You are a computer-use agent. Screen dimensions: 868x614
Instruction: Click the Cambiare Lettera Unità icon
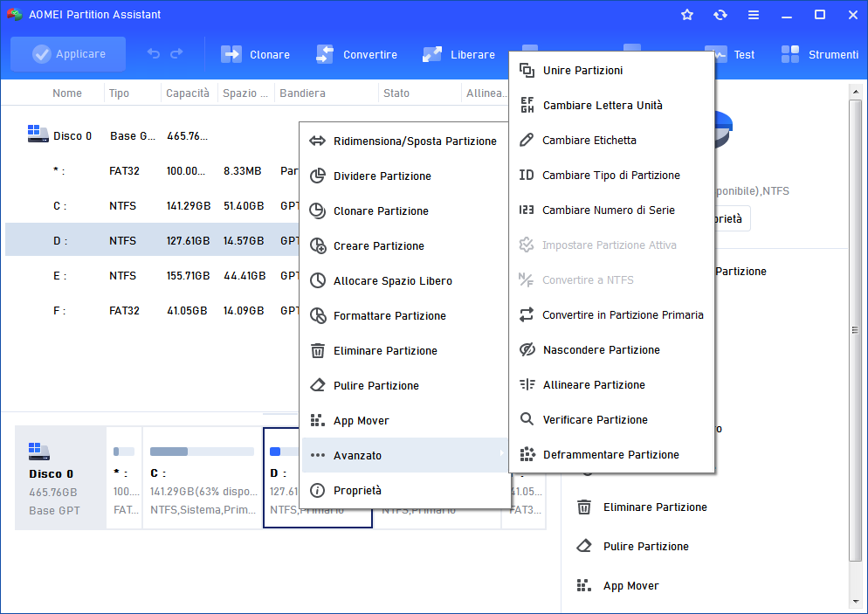tap(527, 105)
